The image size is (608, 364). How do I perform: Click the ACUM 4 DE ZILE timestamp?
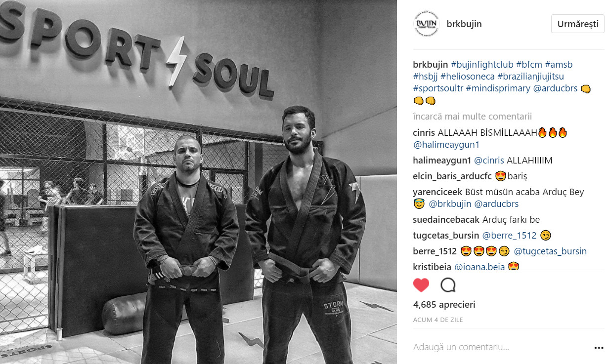[438, 320]
